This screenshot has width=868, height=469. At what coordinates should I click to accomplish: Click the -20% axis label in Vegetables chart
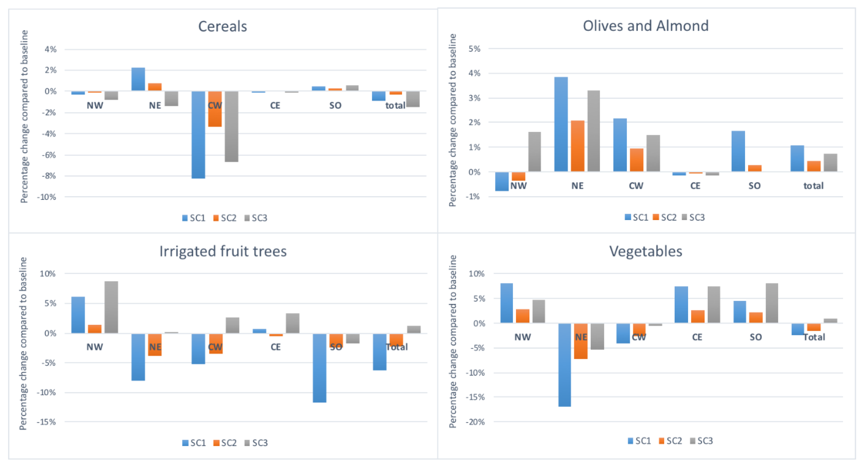point(475,422)
